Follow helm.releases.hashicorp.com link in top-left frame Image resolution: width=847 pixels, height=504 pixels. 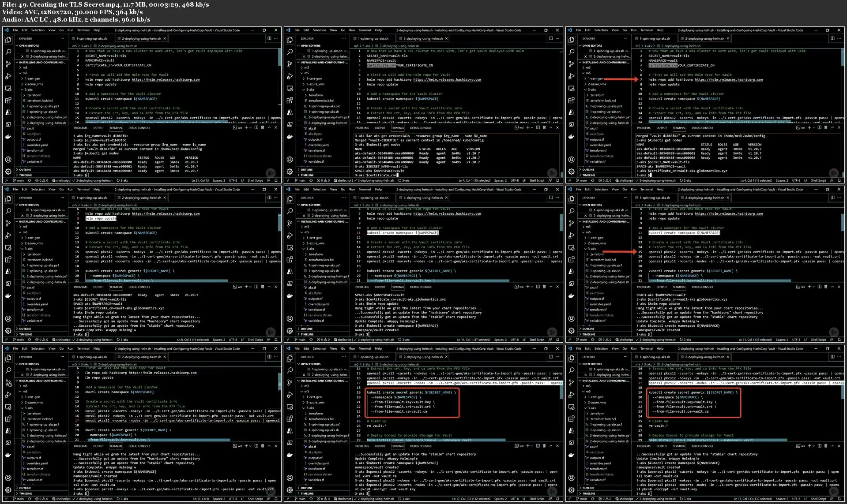pos(166,80)
